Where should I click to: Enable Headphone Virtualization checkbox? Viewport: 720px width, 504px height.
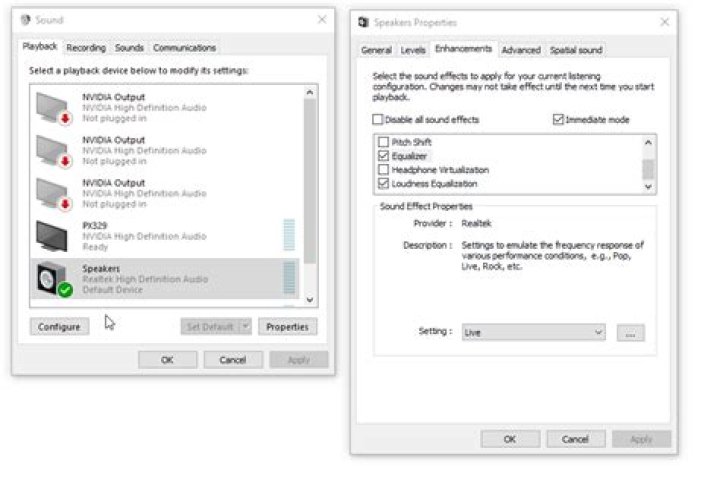(x=383, y=169)
